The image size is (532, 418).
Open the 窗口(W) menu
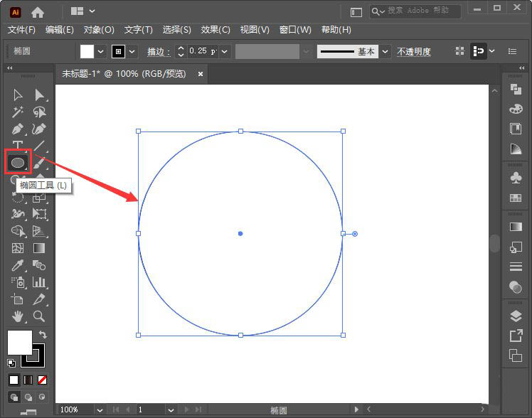(295, 30)
